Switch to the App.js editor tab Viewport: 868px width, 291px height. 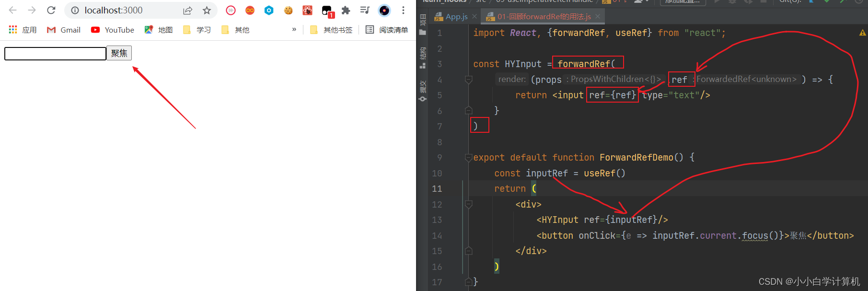pos(451,17)
